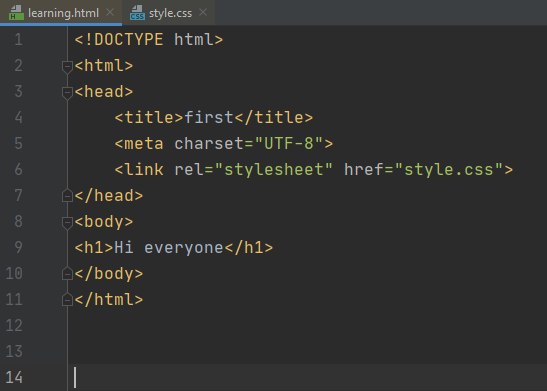The height and width of the screenshot is (391, 547).
Task: Click the opening <html> tag text
Action: click(104, 66)
